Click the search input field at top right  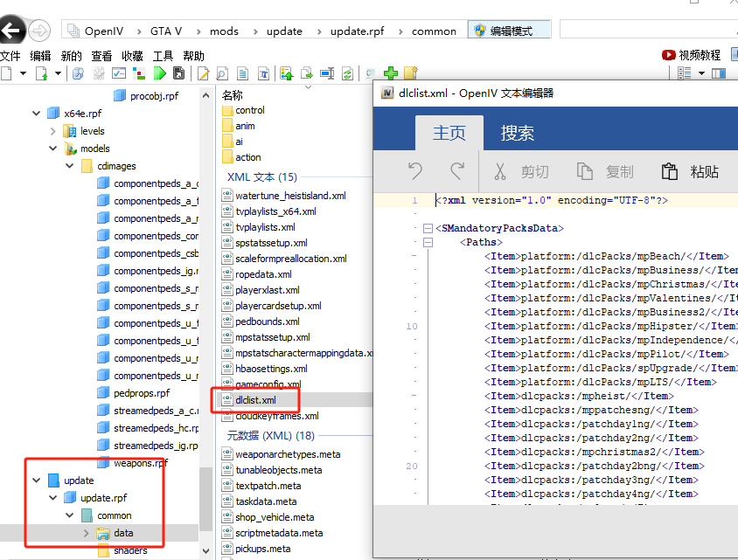click(649, 30)
